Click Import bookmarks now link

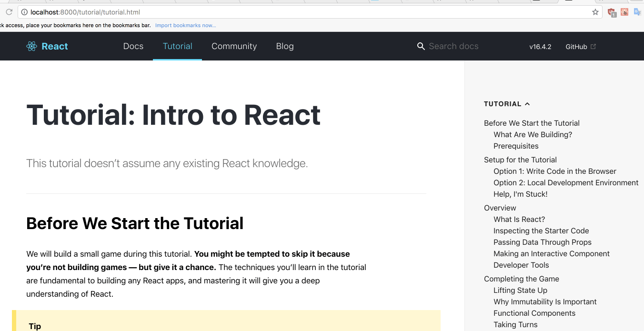point(185,25)
